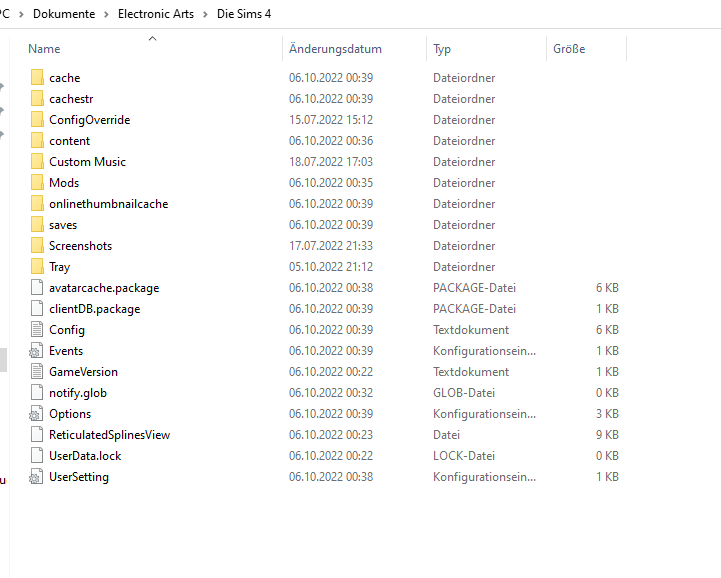Click the Config text document icon
The image size is (721, 578).
[37, 330]
